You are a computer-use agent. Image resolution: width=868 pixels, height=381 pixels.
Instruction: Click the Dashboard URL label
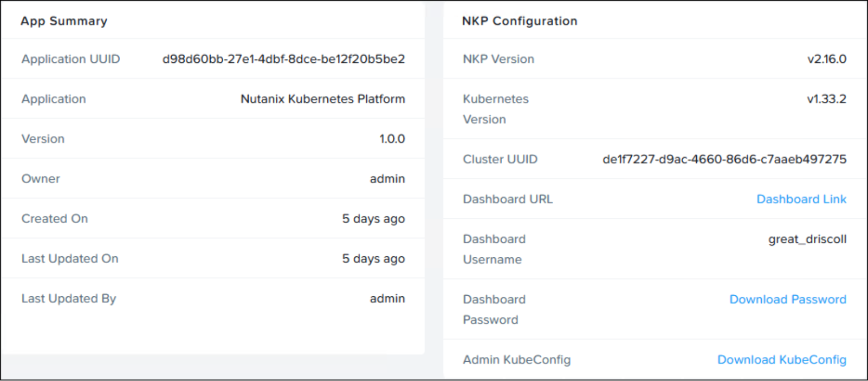[x=508, y=199]
